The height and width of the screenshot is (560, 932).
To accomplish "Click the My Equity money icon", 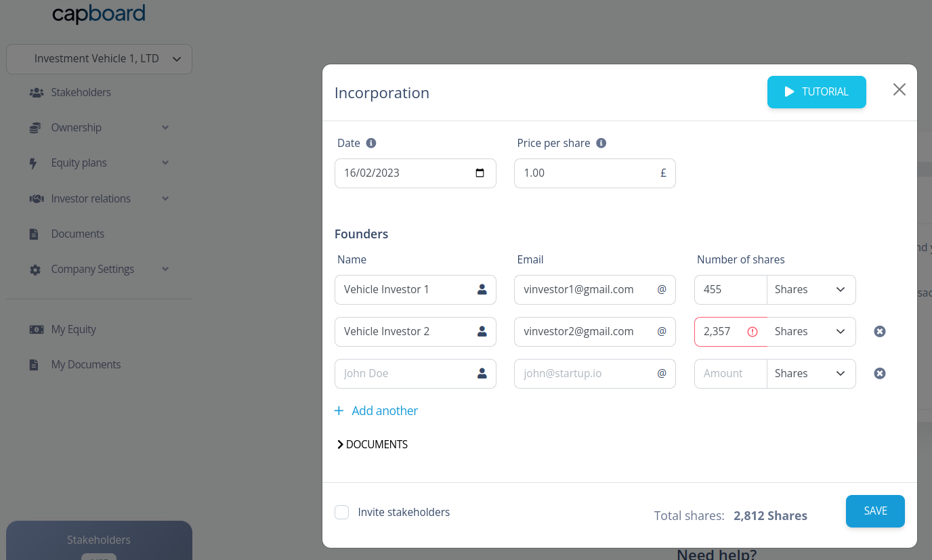I will (36, 329).
